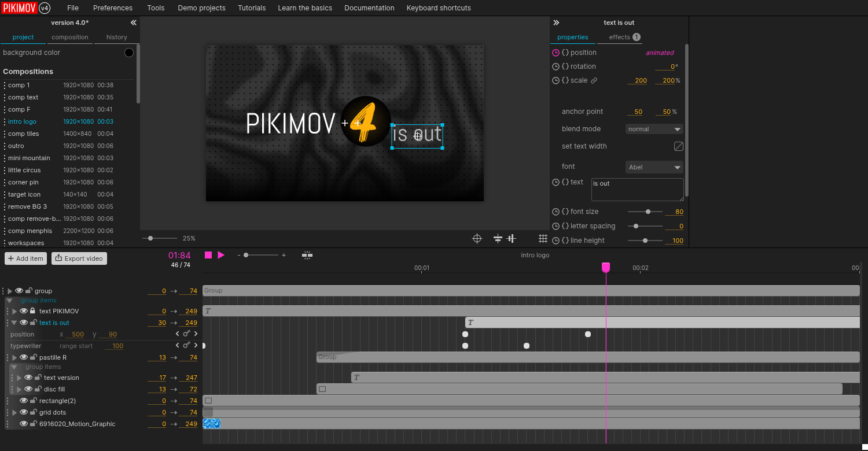
Task: Click the preview zoom slider handle
Action: pos(150,238)
